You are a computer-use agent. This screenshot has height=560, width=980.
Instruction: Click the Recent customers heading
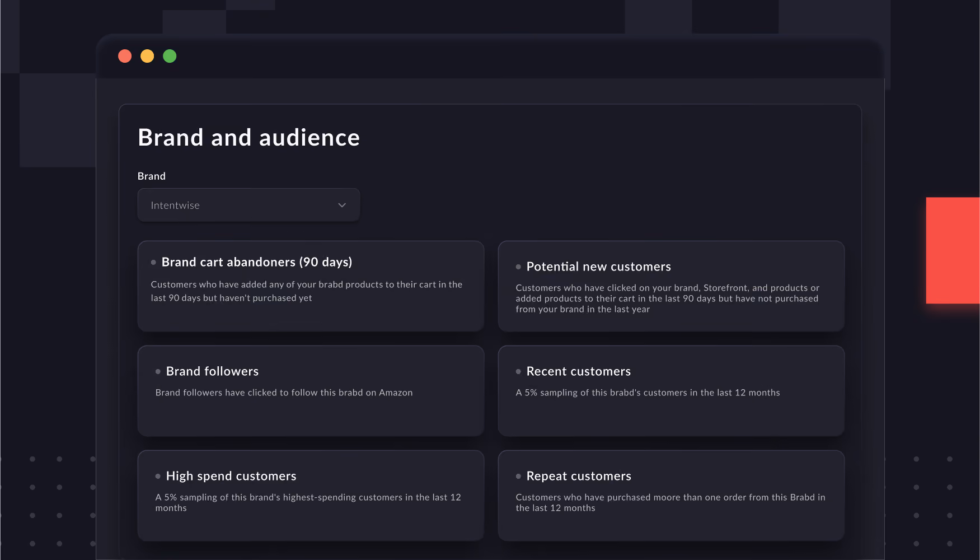tap(578, 371)
